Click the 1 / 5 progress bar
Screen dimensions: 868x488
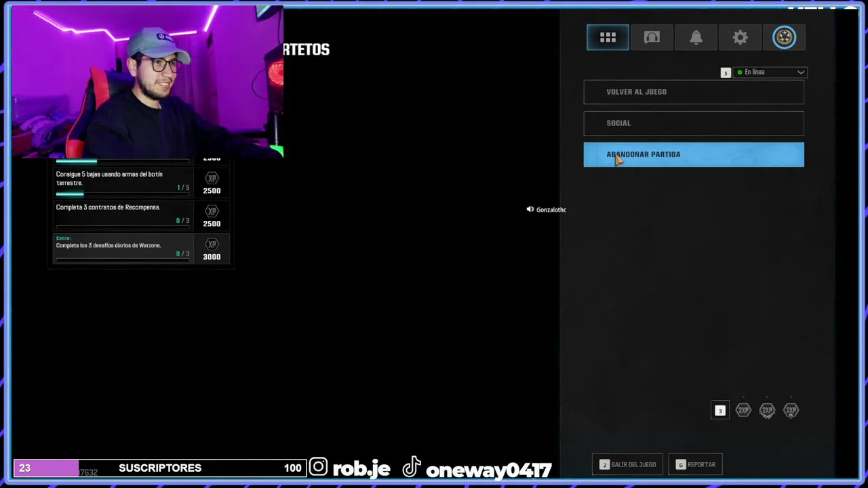click(x=123, y=194)
